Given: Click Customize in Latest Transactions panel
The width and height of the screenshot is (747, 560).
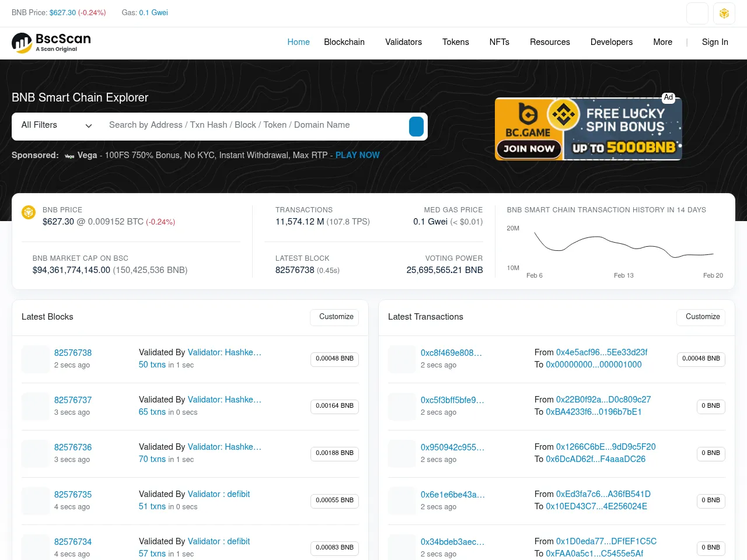Looking at the screenshot, I should 701,317.
